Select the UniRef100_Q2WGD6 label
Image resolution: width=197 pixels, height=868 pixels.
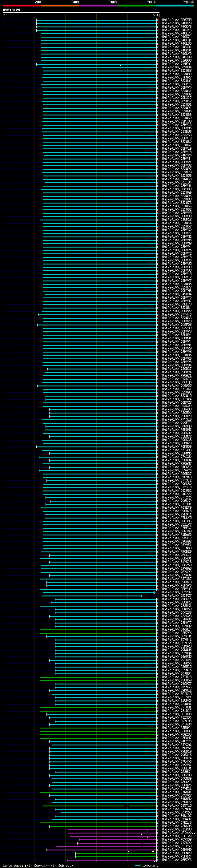pyautogui.click(x=177, y=826)
